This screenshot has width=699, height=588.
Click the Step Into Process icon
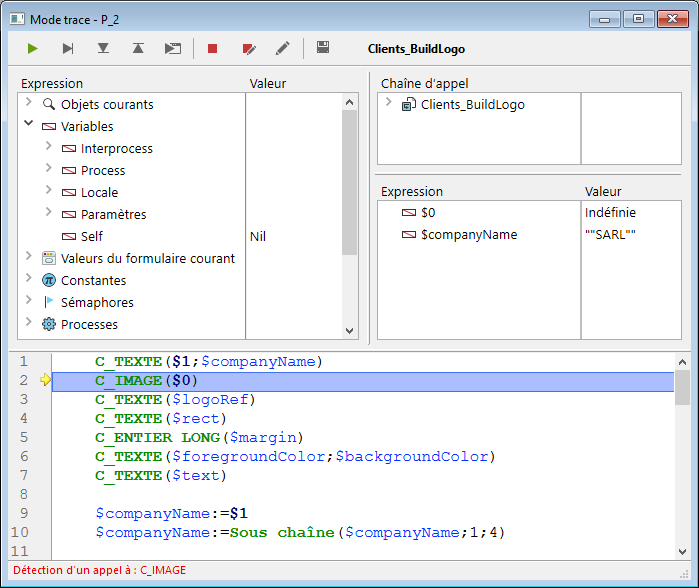[173, 48]
